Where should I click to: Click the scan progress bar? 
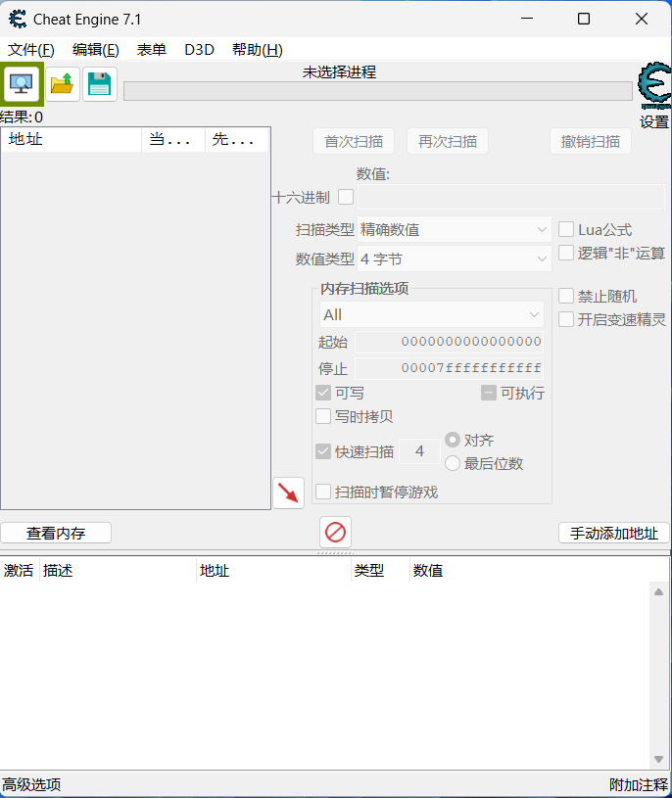pyautogui.click(x=378, y=91)
